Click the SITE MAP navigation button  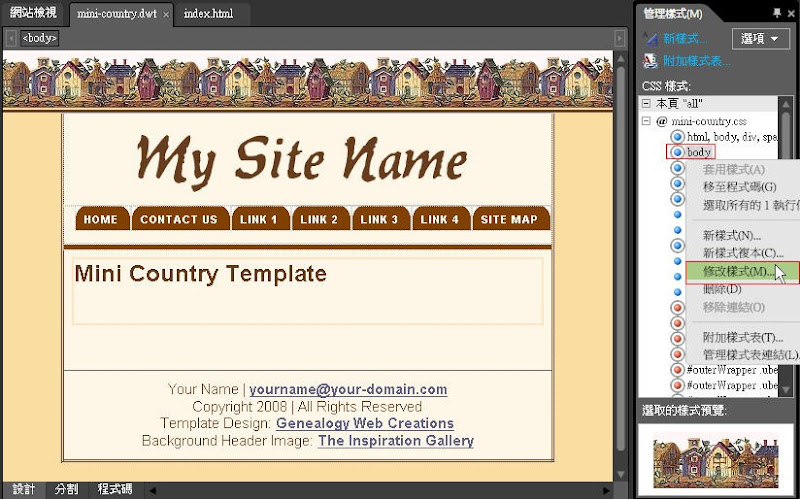tap(511, 218)
